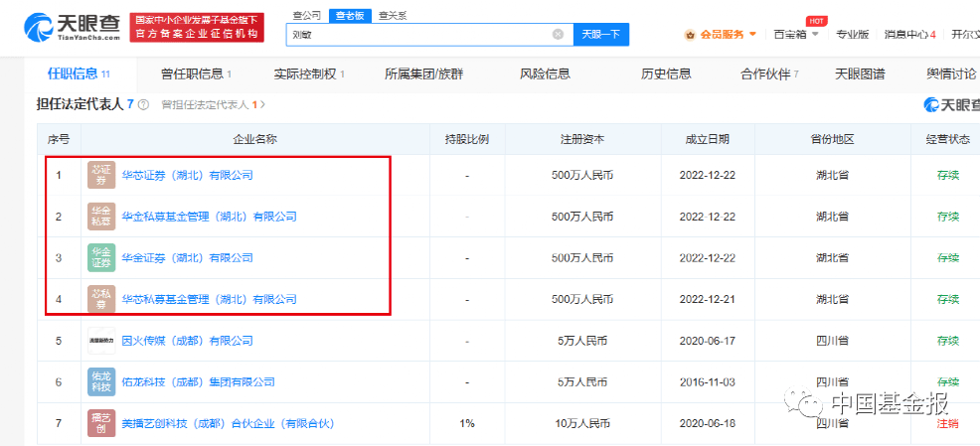Screen dimensions: 980x446
Task: Open the 合作伙伴 tab
Action: pyautogui.click(x=770, y=74)
